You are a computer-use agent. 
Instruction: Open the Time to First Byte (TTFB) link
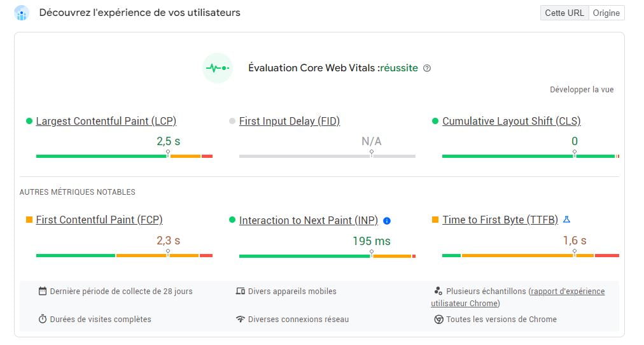click(500, 220)
